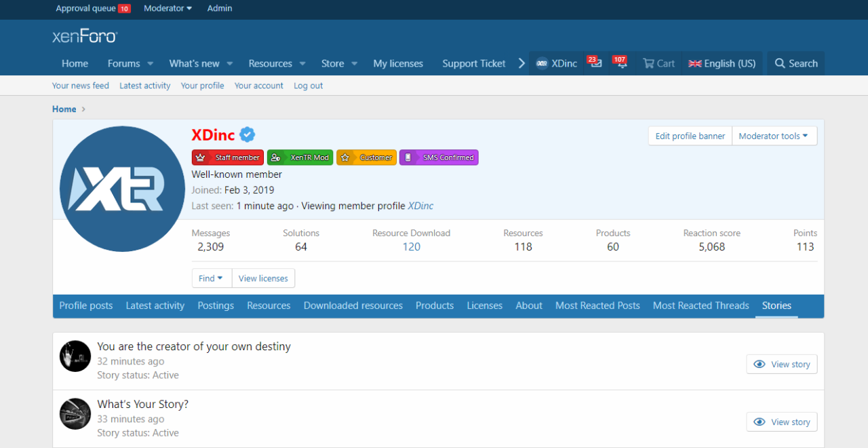Open 'You are the creator of your own destiny' title
This screenshot has height=448, width=868.
pyautogui.click(x=194, y=346)
